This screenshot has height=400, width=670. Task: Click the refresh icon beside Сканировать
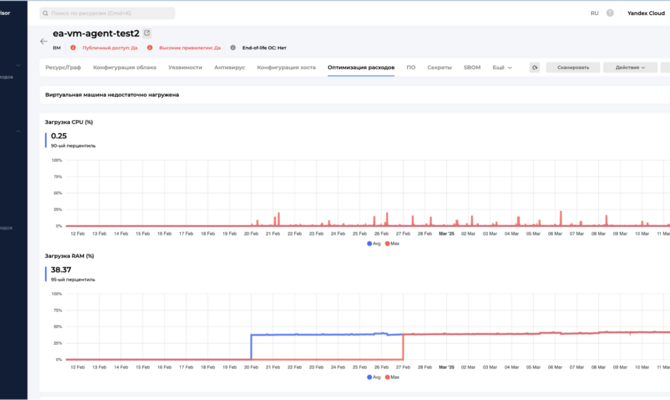[535, 68]
